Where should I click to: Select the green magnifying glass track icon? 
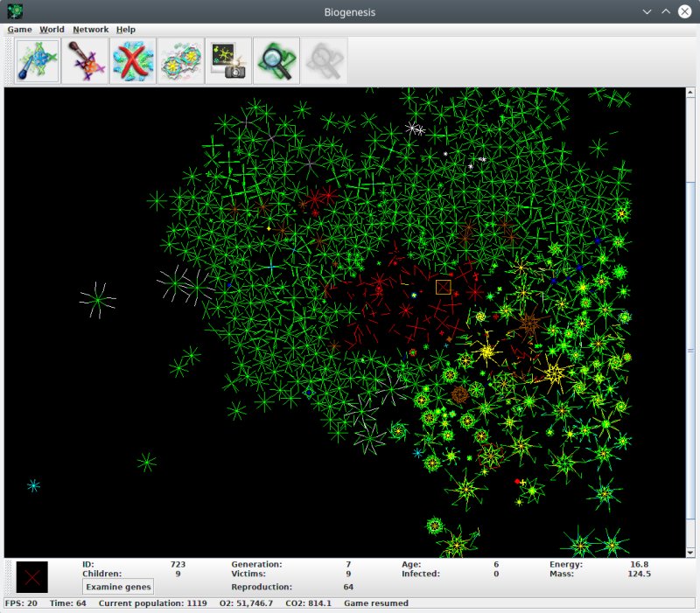pos(276,61)
